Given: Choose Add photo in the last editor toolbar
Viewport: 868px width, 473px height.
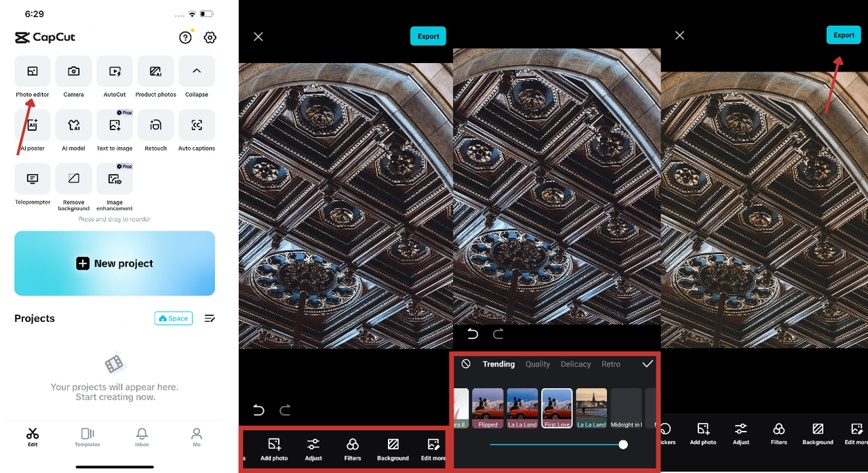Looking at the screenshot, I should 703,434.
